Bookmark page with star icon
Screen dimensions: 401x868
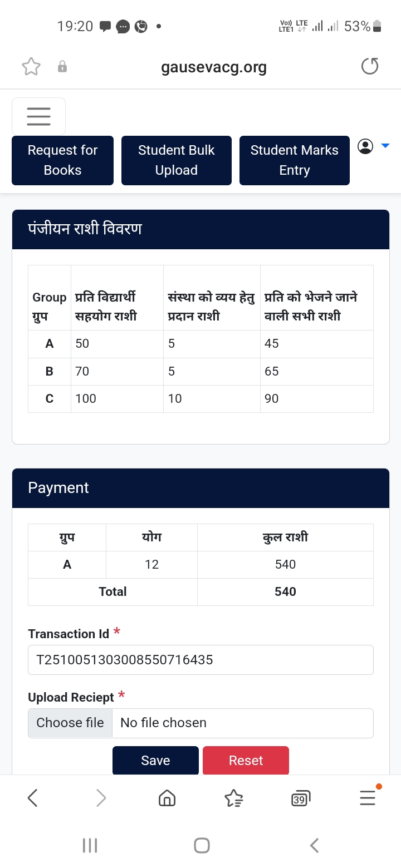[x=31, y=67]
